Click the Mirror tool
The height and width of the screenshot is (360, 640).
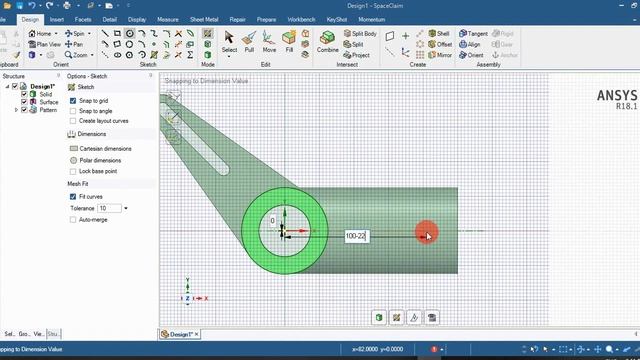[440, 55]
